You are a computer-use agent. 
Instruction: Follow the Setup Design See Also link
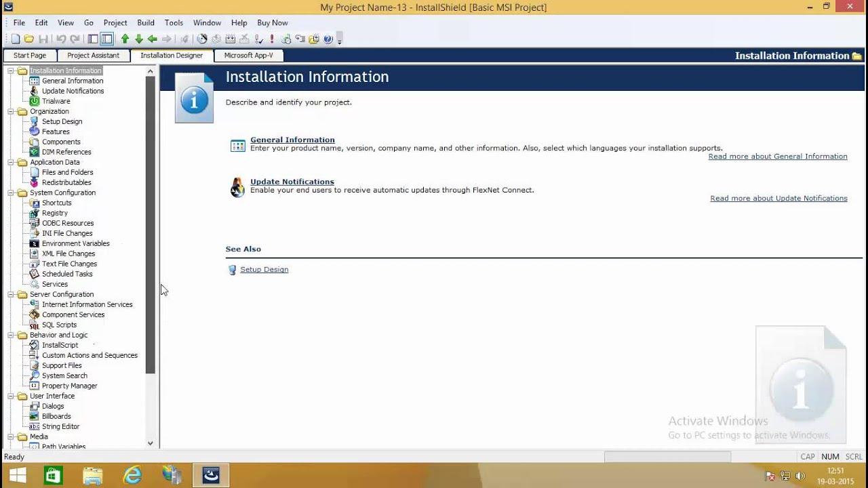pos(264,270)
